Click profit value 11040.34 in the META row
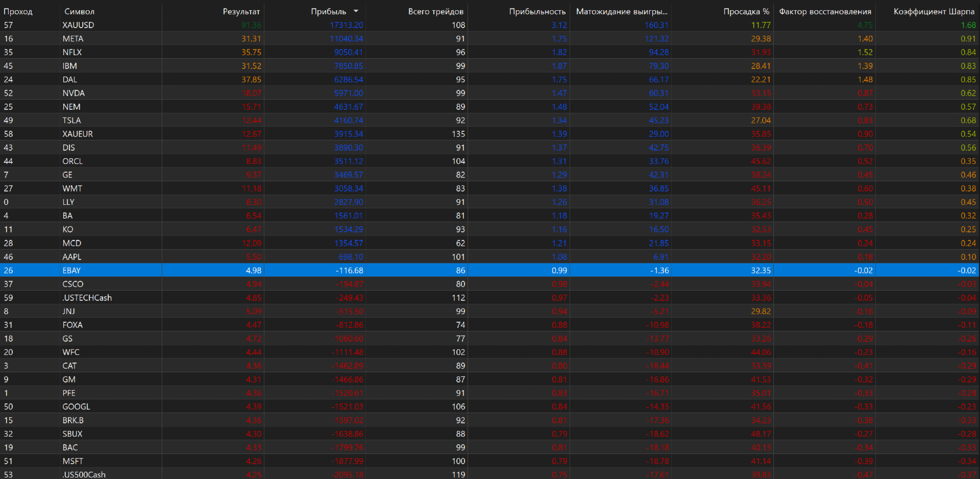 (x=347, y=39)
